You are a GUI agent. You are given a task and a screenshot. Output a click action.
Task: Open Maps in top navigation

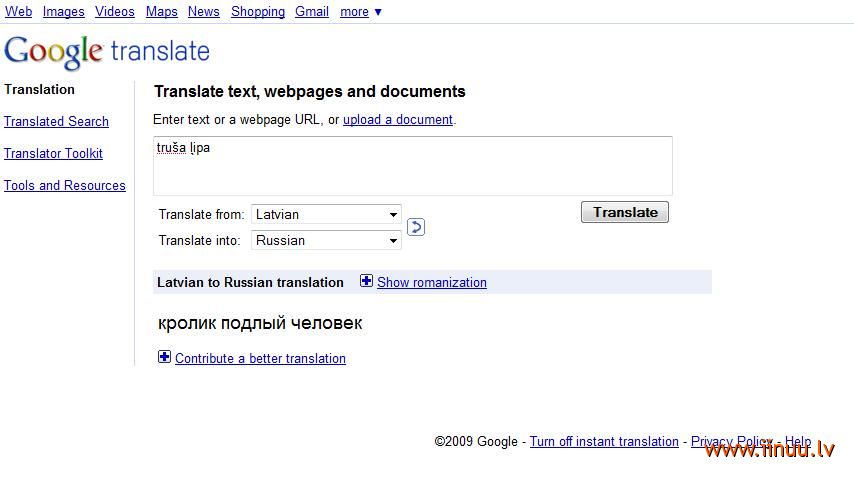pos(162,11)
